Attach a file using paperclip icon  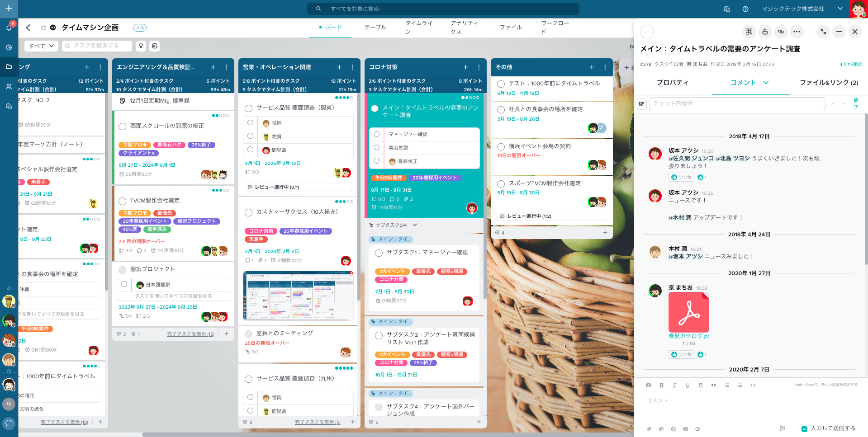point(649,429)
